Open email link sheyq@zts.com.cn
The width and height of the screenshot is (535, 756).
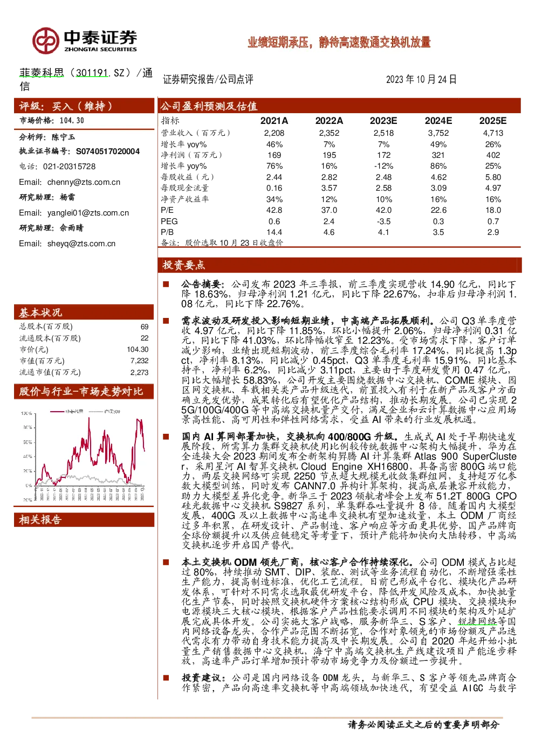coord(81,244)
